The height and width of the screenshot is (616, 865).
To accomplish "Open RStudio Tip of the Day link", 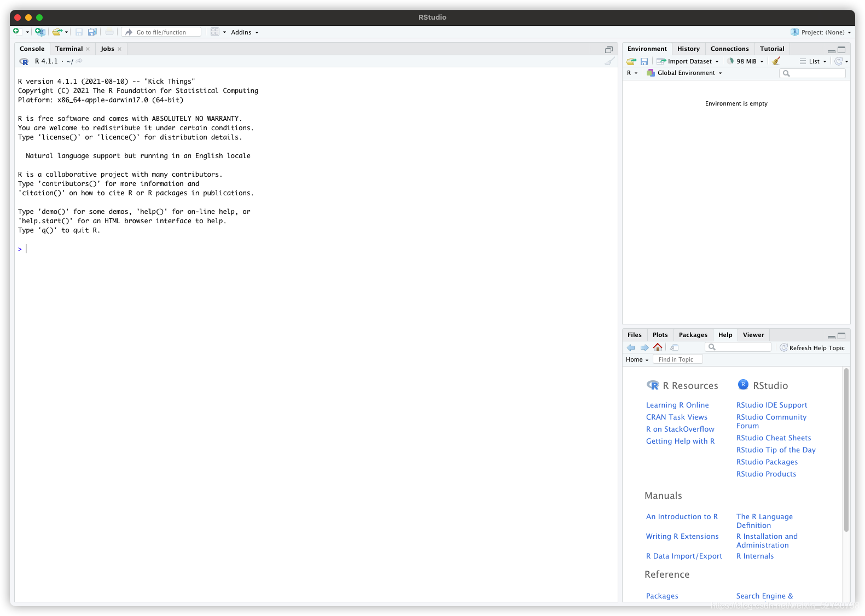I will point(776,450).
